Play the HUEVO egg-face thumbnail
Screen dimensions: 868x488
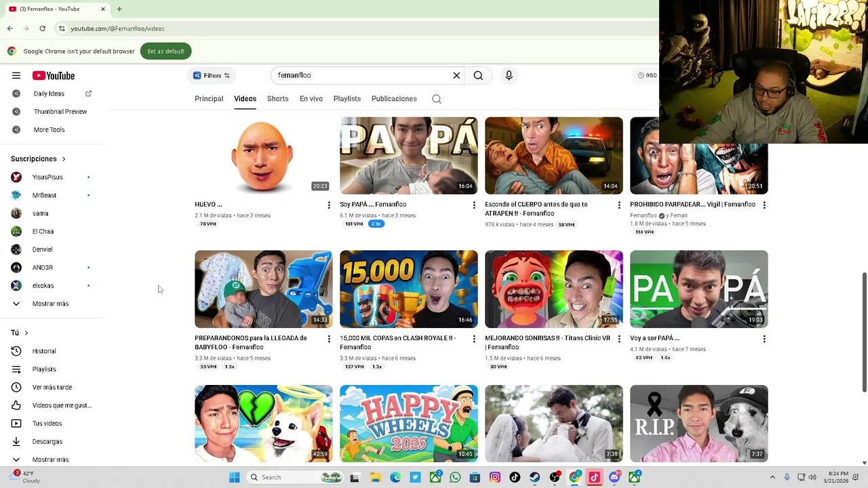[x=263, y=156]
